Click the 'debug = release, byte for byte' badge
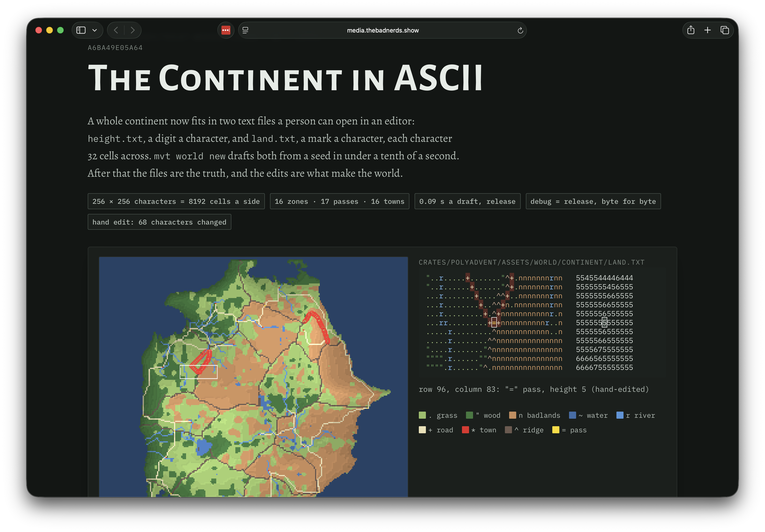 point(593,201)
